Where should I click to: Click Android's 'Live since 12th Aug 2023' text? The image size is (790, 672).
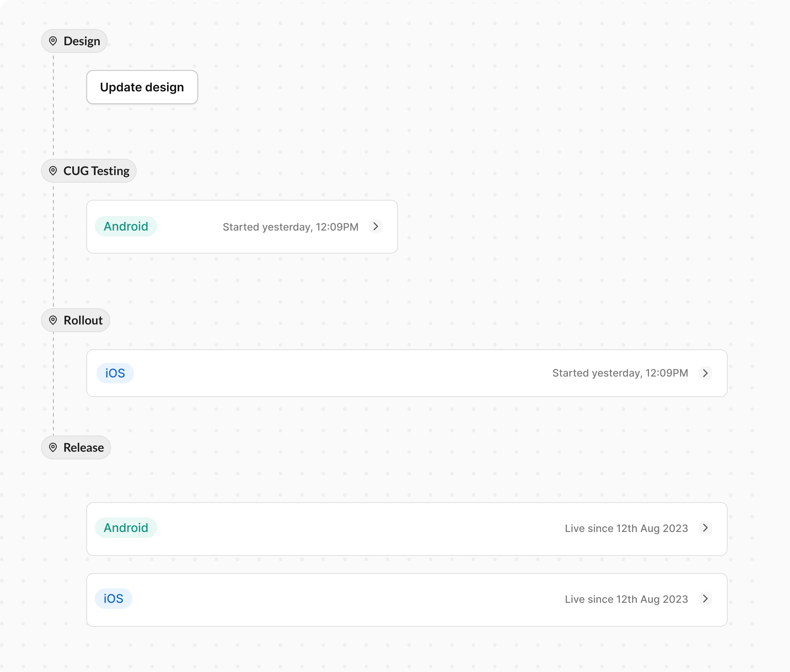626,528
